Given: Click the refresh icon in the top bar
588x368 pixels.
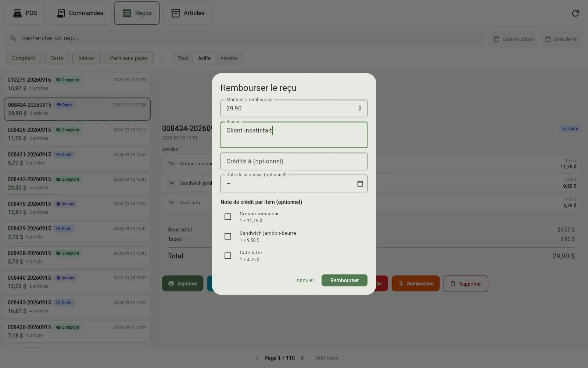Looking at the screenshot, I should 576,13.
